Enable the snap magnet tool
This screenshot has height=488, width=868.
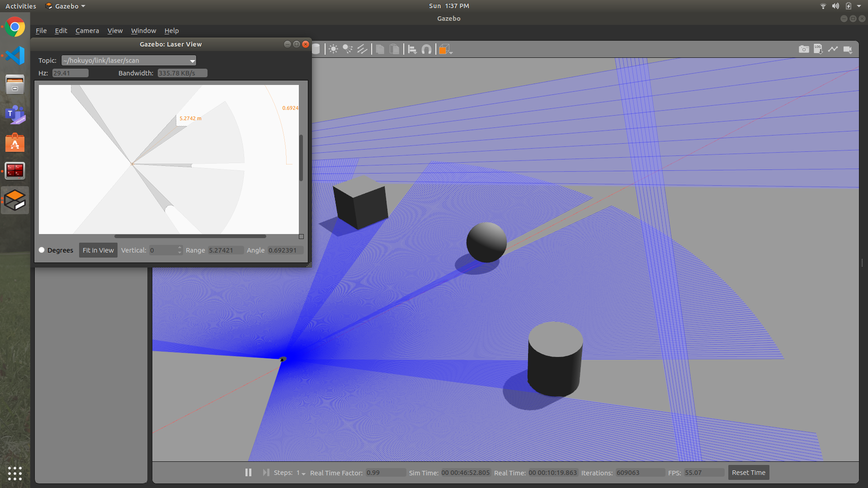click(x=426, y=49)
